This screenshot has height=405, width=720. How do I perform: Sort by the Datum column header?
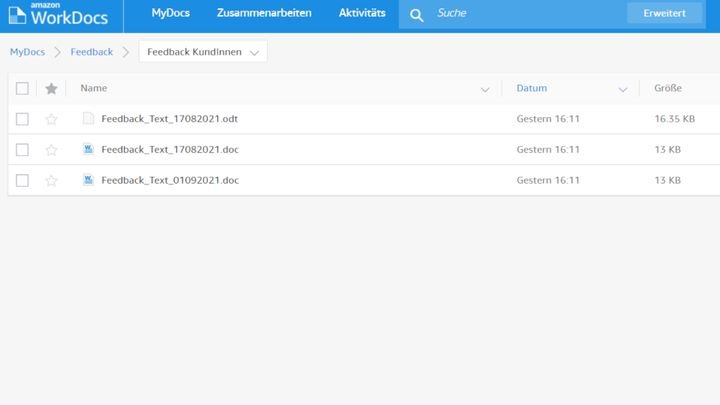[x=532, y=88]
